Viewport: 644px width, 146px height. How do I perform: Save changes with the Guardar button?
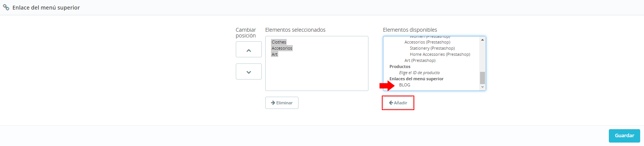pyautogui.click(x=624, y=136)
